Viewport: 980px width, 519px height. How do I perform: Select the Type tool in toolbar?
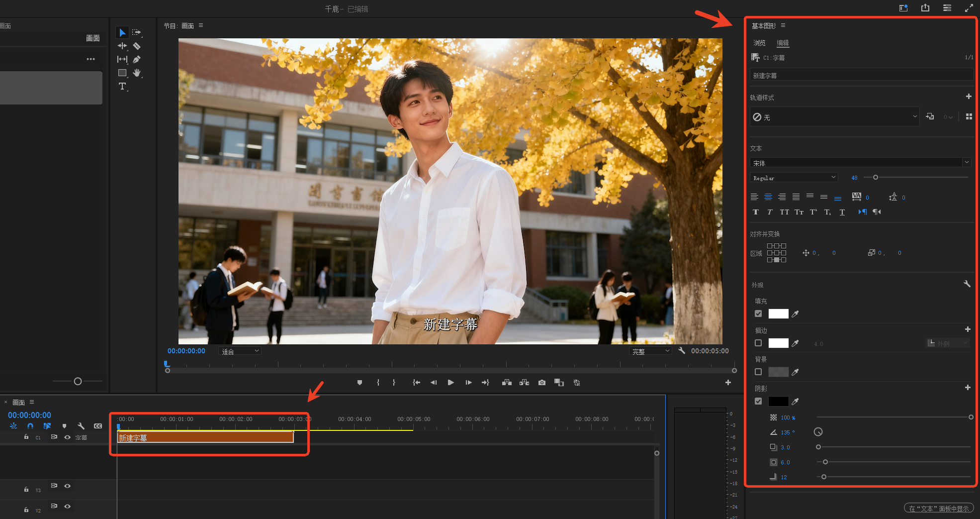[x=122, y=87]
